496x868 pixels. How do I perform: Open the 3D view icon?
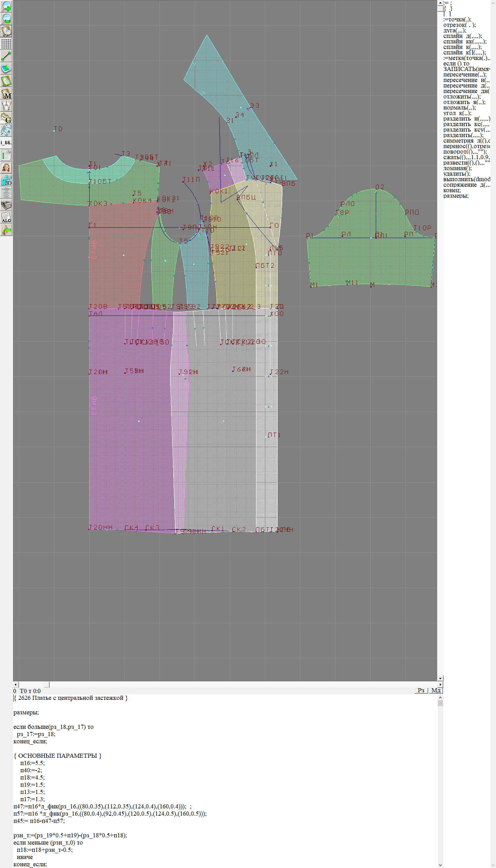(x=6, y=180)
